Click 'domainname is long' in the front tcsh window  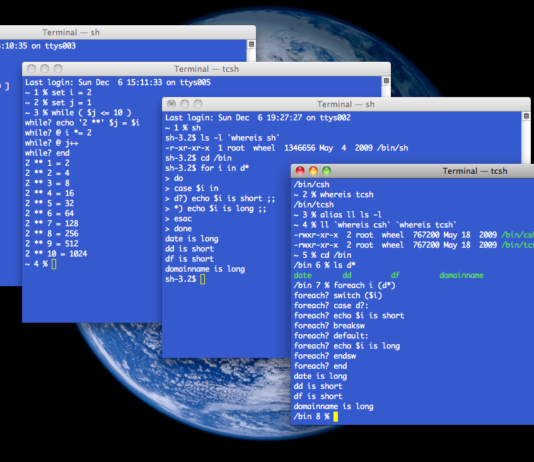click(334, 406)
